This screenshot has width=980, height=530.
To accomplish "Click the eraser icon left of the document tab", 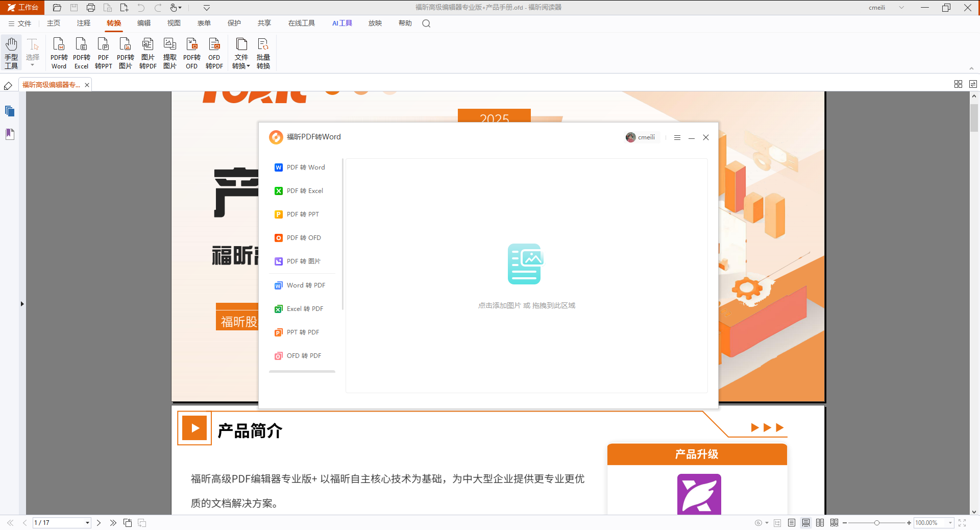I will (8, 85).
